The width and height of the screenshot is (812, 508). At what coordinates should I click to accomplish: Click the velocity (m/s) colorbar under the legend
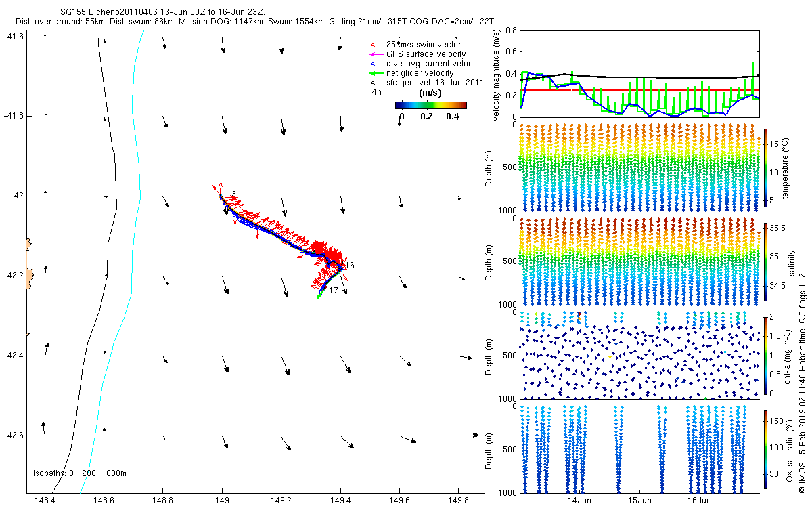click(431, 105)
